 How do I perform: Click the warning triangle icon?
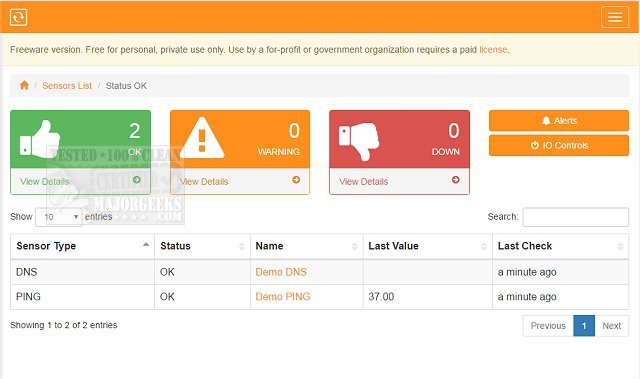[x=202, y=138]
